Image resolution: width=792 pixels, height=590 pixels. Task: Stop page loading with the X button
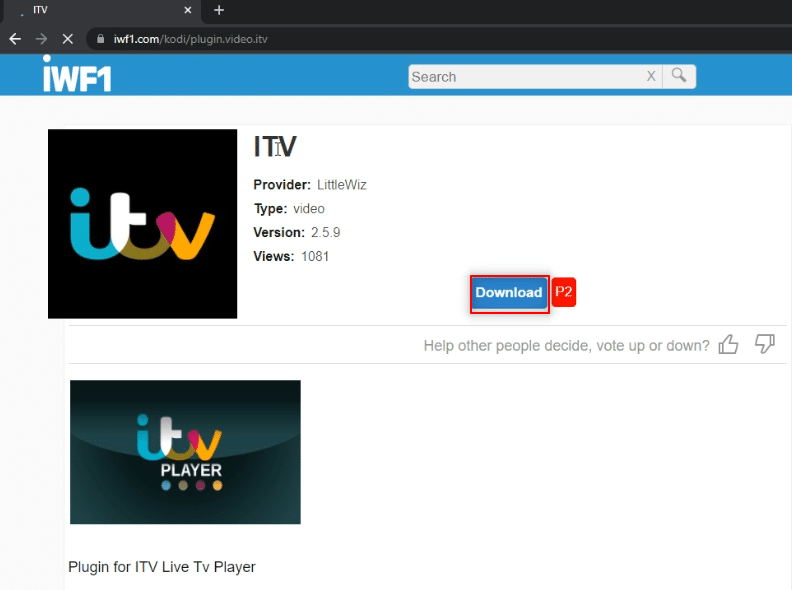point(68,39)
